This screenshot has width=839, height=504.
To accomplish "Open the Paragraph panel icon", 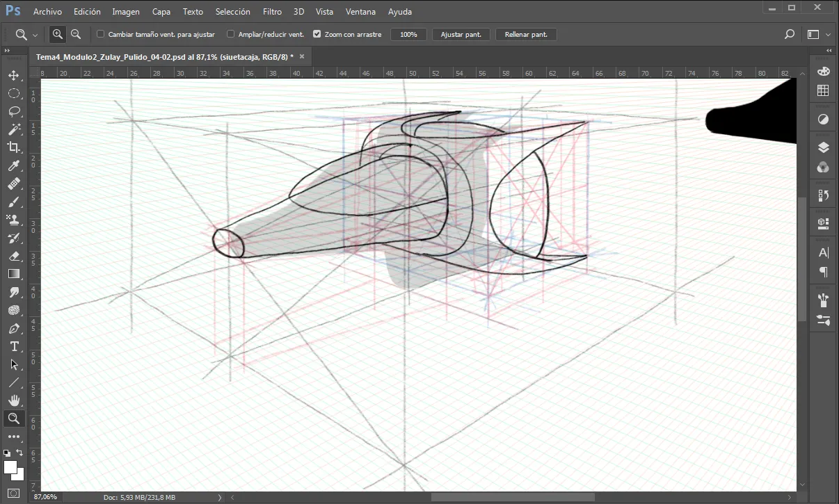I will [x=823, y=272].
